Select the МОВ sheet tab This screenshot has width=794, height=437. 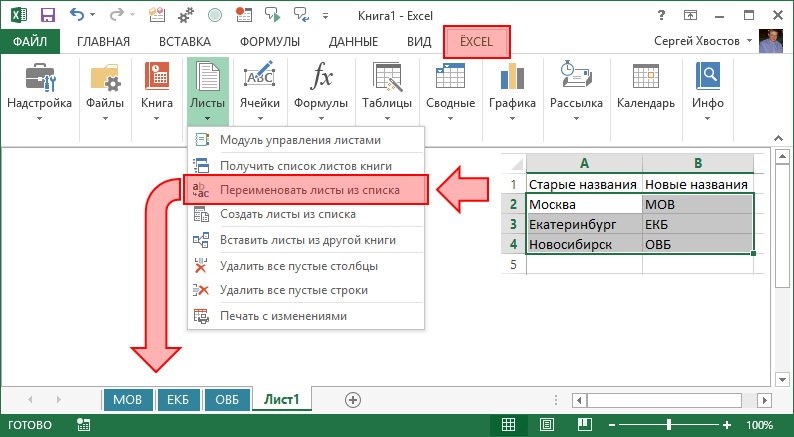[128, 400]
